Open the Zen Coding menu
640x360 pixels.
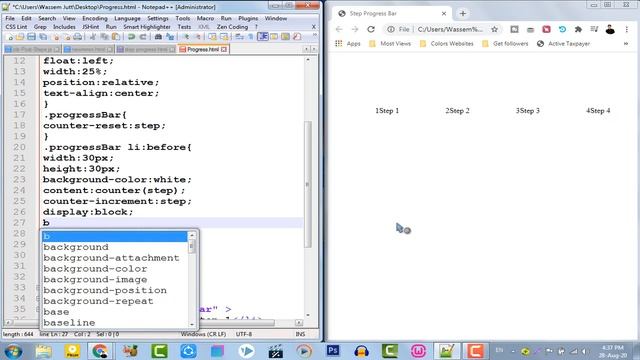(232, 27)
